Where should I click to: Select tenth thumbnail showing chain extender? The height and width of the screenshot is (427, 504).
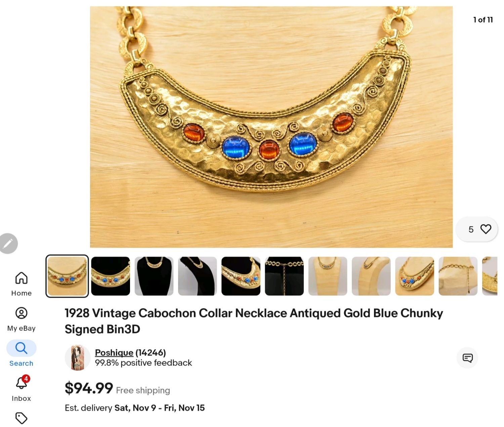(x=458, y=276)
